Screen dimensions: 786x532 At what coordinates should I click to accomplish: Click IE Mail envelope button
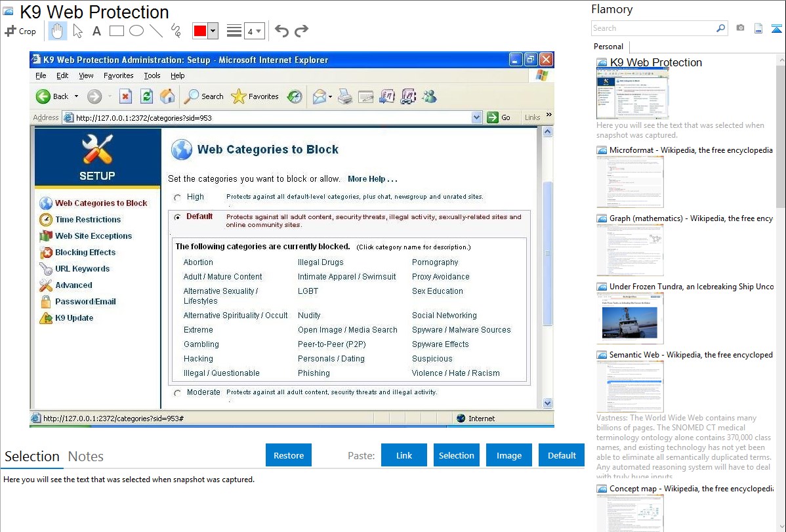tap(320, 96)
